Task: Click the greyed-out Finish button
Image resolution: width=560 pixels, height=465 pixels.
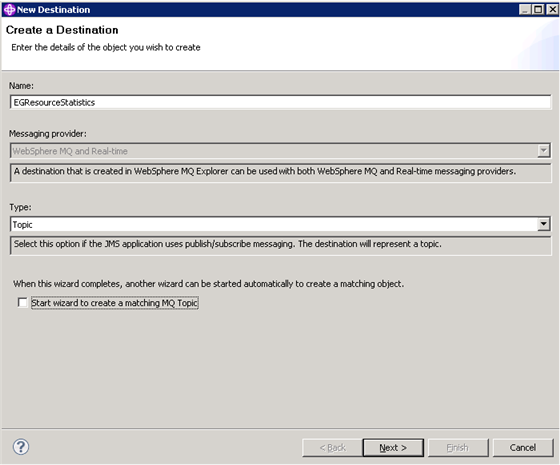Action: coord(458,448)
